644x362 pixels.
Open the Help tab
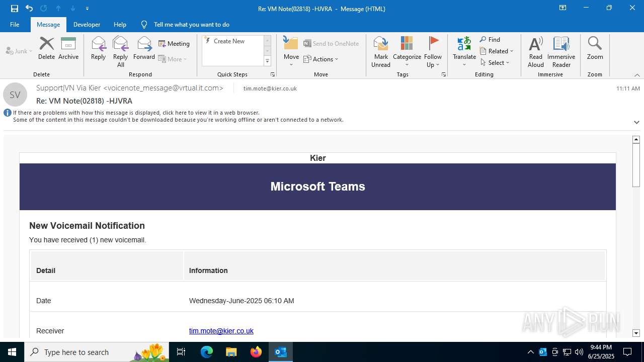[120, 25]
